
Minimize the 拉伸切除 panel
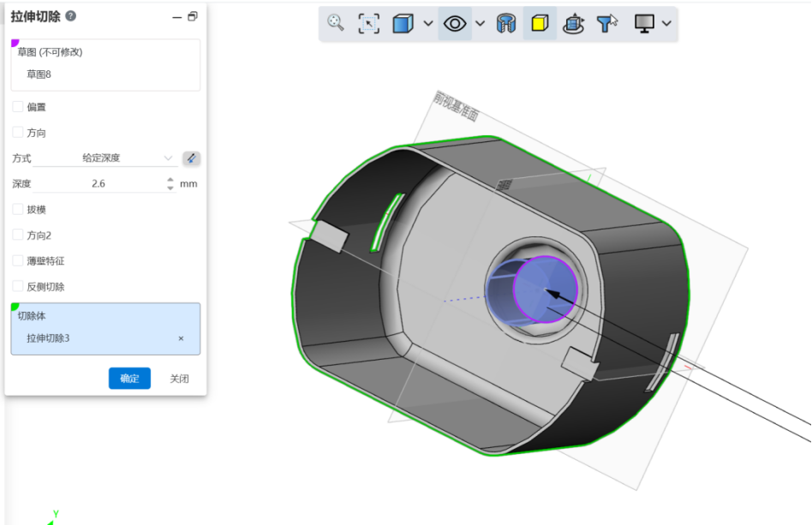[x=176, y=17]
